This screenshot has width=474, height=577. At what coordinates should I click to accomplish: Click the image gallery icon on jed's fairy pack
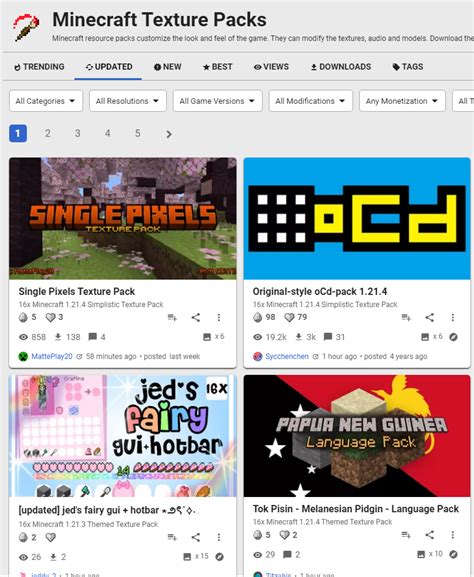point(187,557)
